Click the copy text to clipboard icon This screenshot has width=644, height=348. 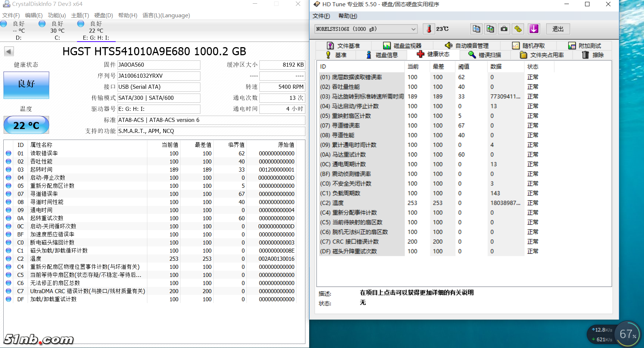click(x=476, y=29)
